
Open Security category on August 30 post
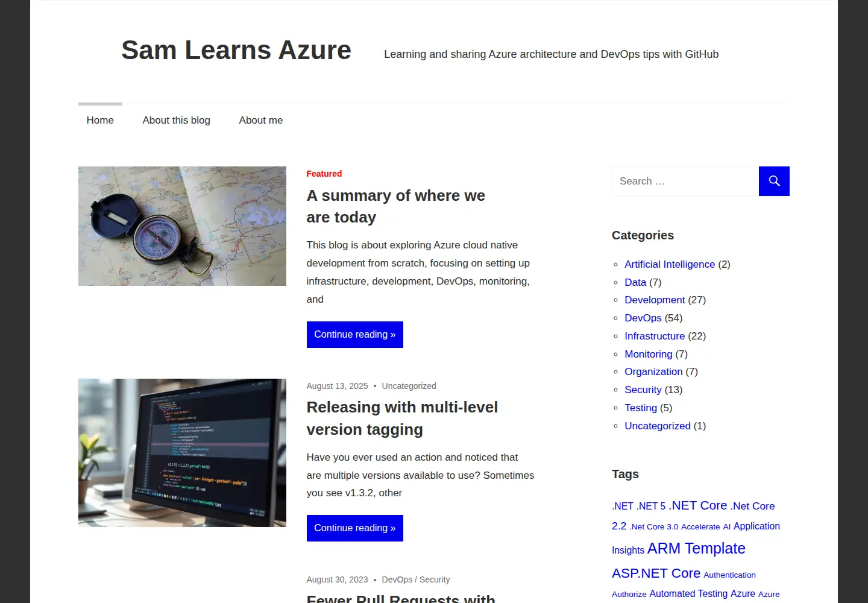(x=435, y=579)
